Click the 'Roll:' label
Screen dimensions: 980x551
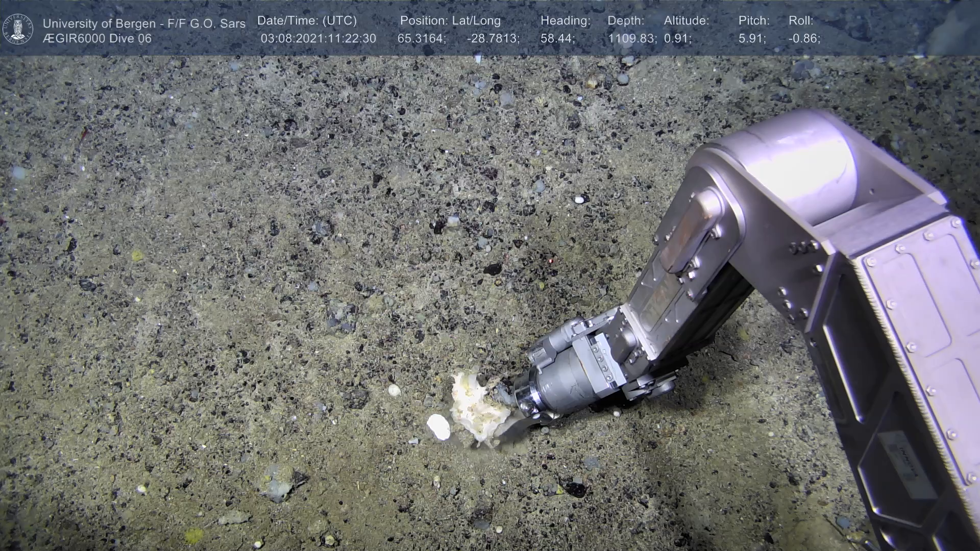(x=801, y=21)
